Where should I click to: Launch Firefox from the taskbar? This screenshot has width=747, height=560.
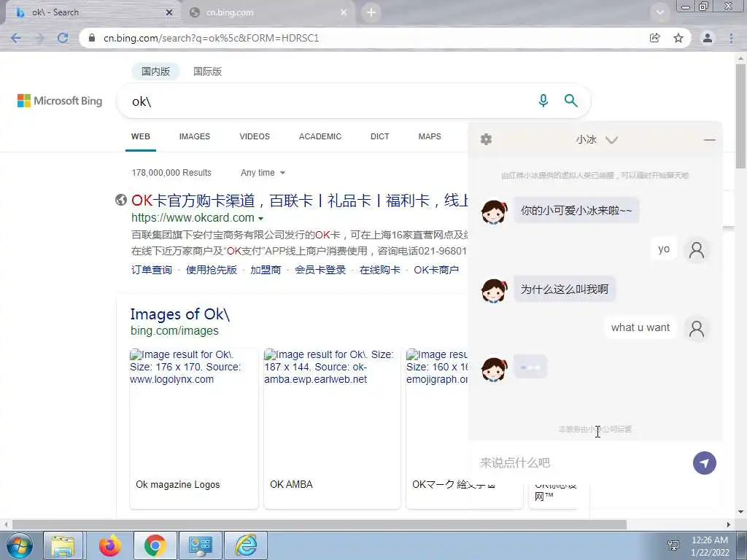[110, 545]
